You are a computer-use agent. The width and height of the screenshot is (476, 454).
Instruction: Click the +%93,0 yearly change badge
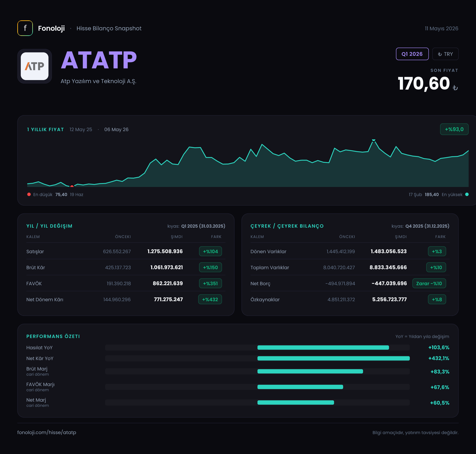(454, 129)
